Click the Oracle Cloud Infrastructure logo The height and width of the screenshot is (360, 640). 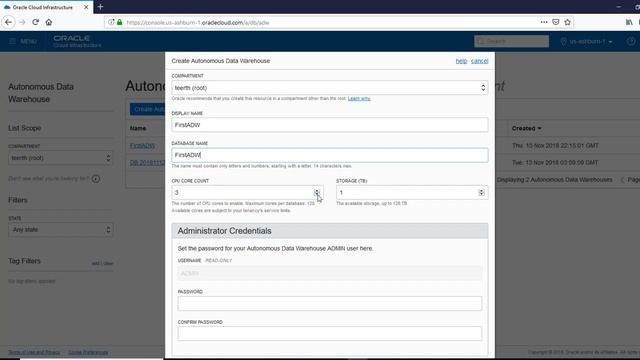point(77,41)
